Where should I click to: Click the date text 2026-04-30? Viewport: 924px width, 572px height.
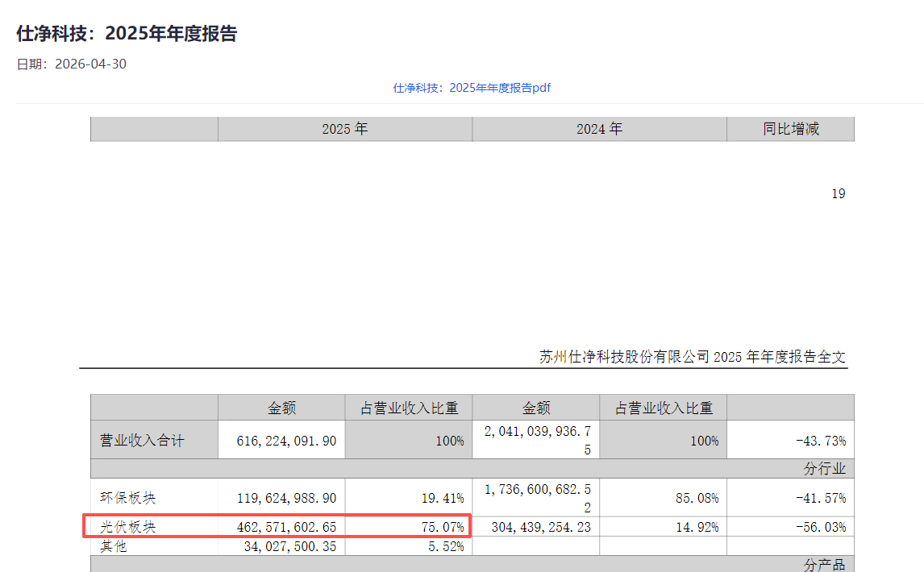tap(91, 64)
